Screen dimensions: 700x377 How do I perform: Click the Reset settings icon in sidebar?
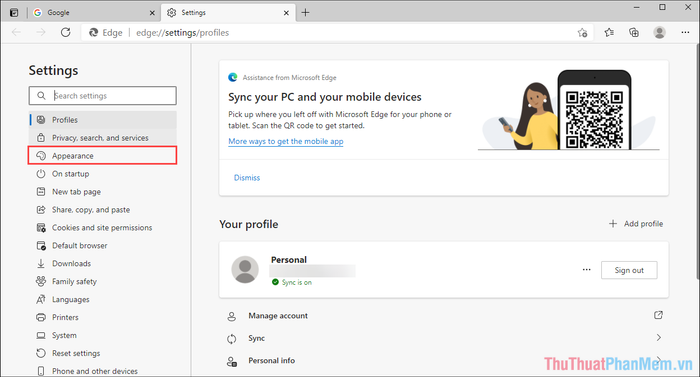(x=41, y=353)
